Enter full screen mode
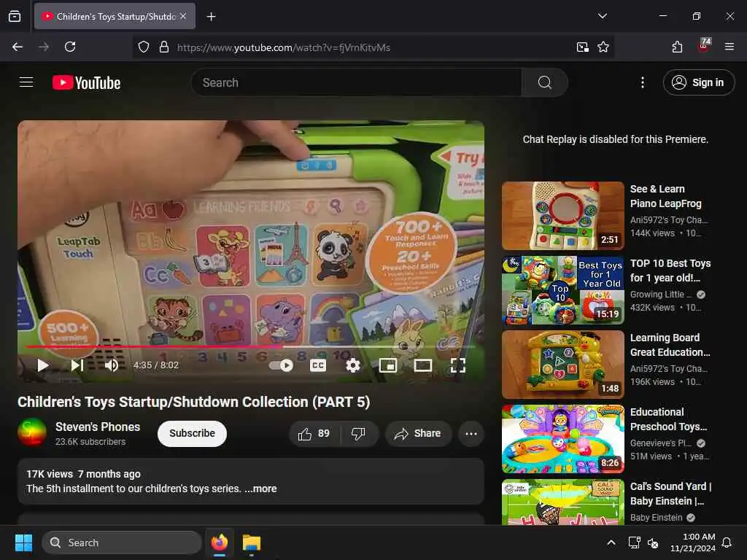Screen dimensions: 747x560 click(x=458, y=365)
